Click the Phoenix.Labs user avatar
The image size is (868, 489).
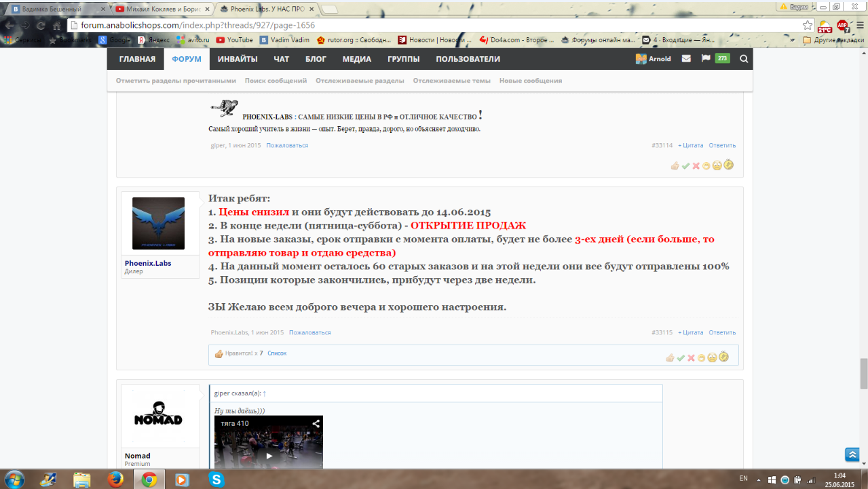pyautogui.click(x=158, y=224)
